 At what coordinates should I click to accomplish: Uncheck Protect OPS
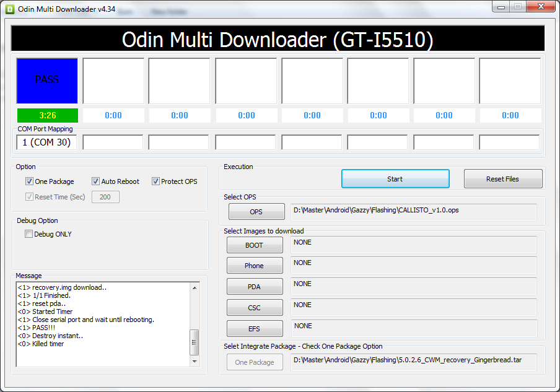click(155, 181)
